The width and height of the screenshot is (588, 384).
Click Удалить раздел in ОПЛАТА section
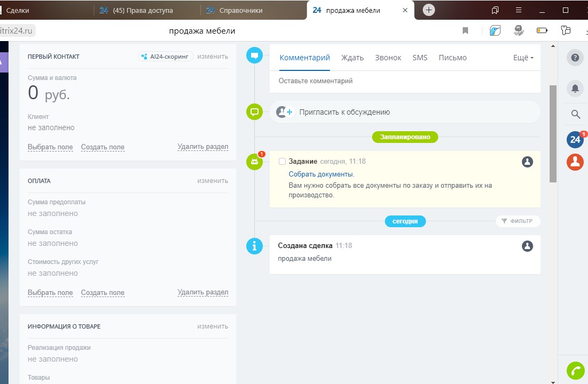click(203, 292)
